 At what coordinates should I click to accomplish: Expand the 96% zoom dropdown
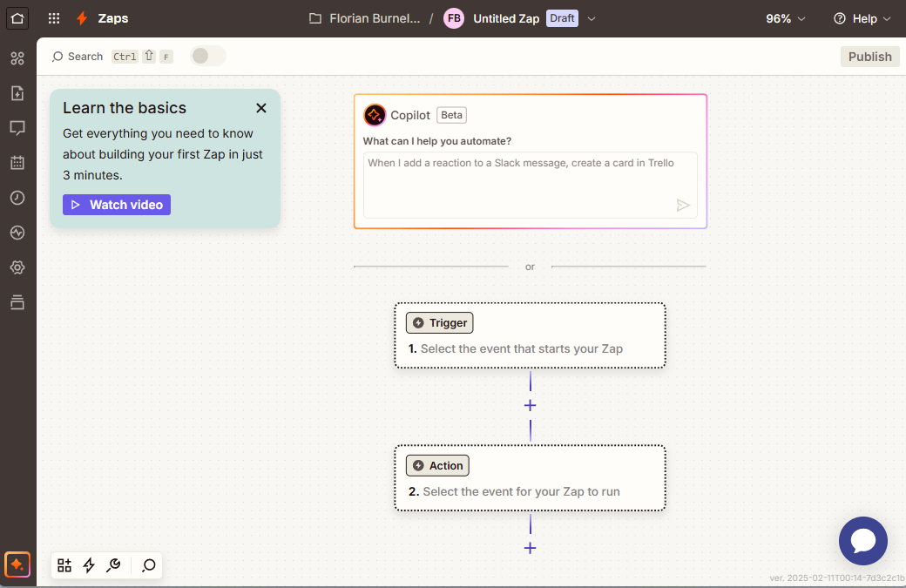pos(785,18)
